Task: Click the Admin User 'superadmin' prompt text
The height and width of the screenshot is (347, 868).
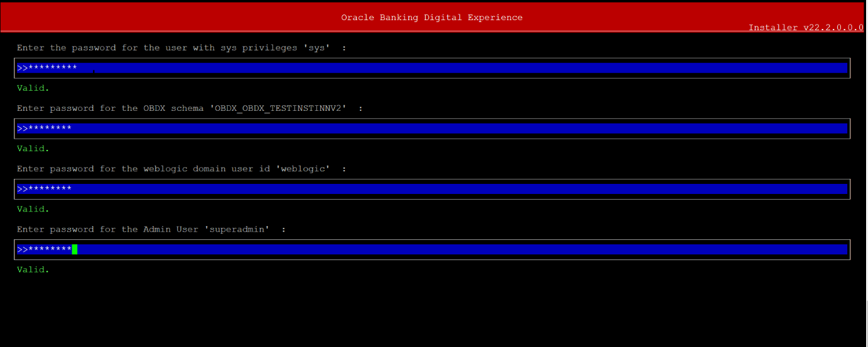Action: pyautogui.click(x=152, y=229)
